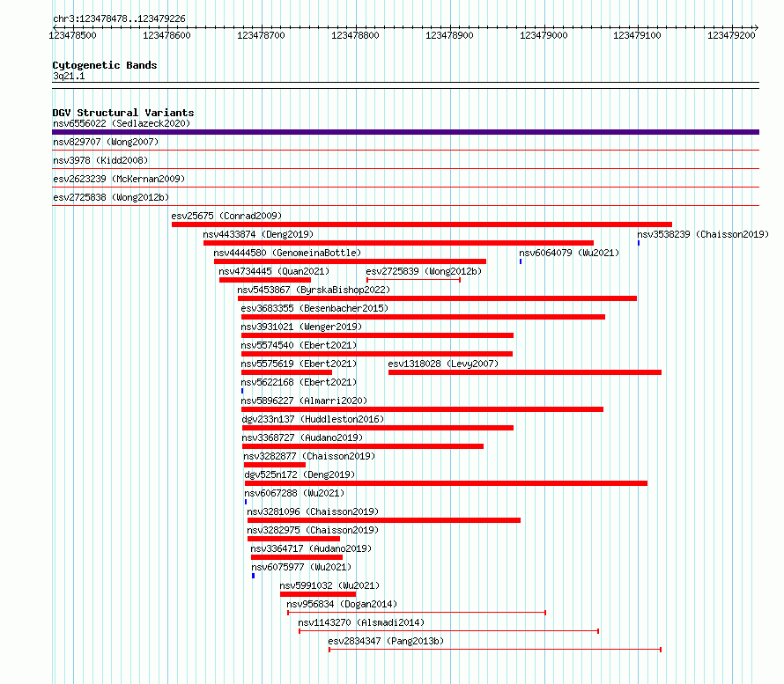The height and width of the screenshot is (684, 784).
Task: Open nsv3364717 (Audano2019) label
Action: (311, 548)
